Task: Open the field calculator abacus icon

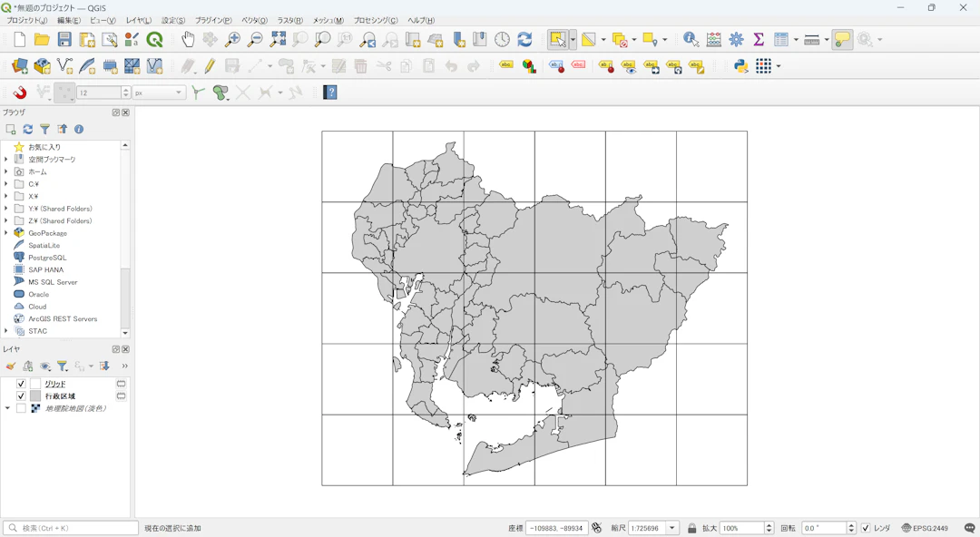Action: coord(714,40)
